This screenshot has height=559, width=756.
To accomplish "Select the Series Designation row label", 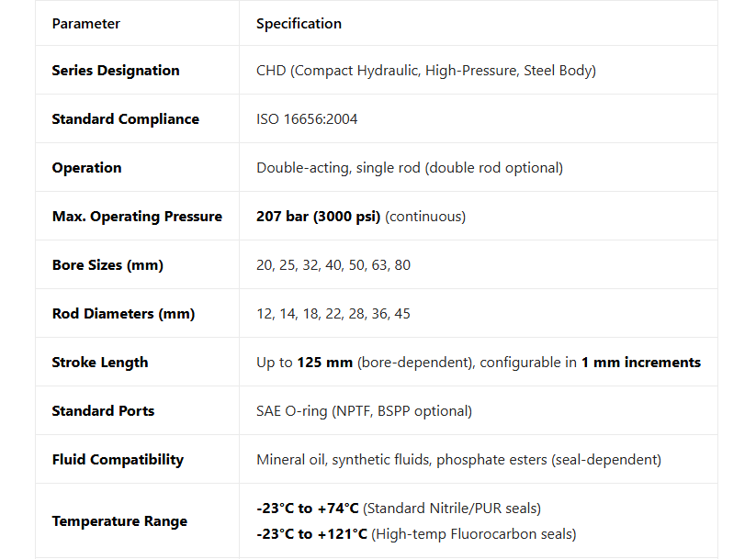I will [116, 71].
